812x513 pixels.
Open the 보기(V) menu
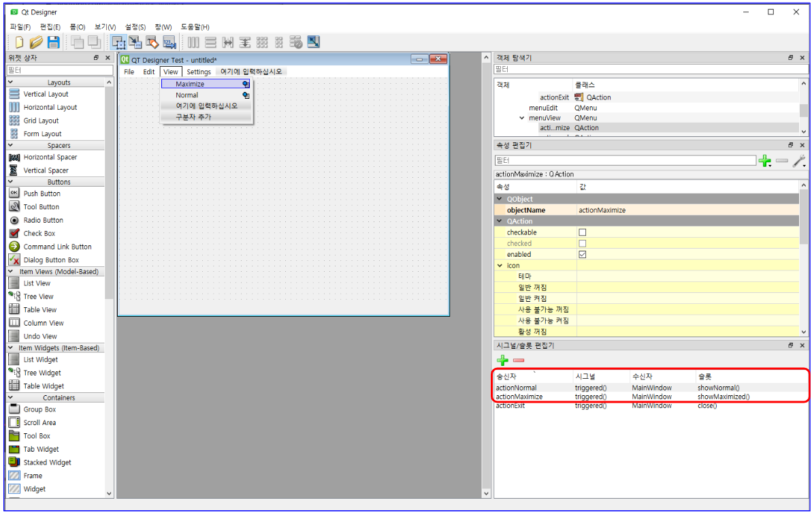click(x=105, y=27)
